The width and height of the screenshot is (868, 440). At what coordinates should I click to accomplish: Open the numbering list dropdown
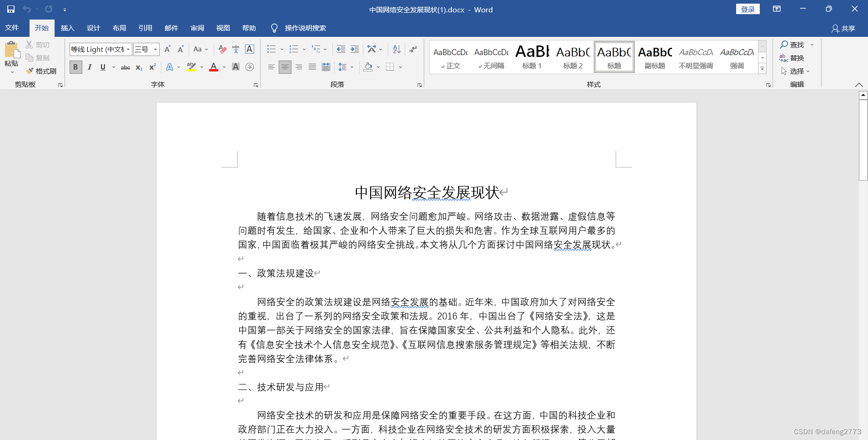(304, 49)
